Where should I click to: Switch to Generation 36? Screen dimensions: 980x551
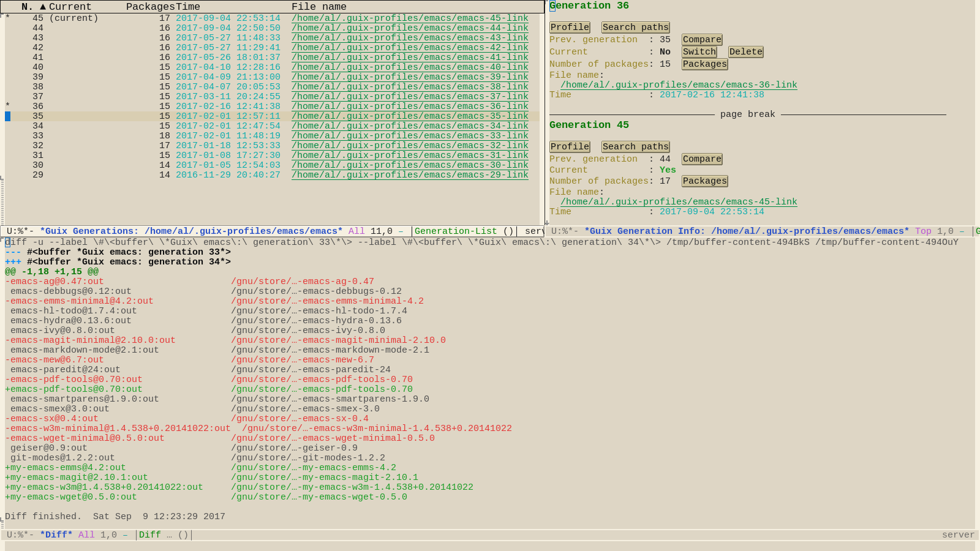[699, 52]
